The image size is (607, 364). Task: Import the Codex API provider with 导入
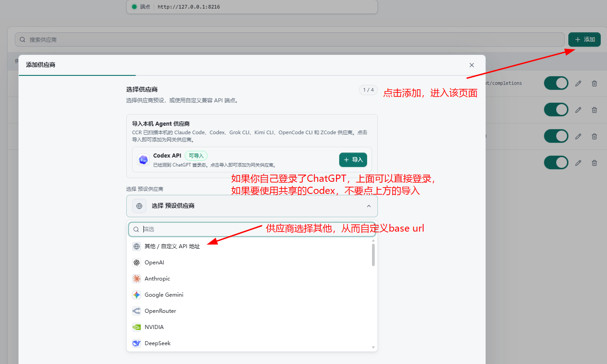(x=353, y=160)
